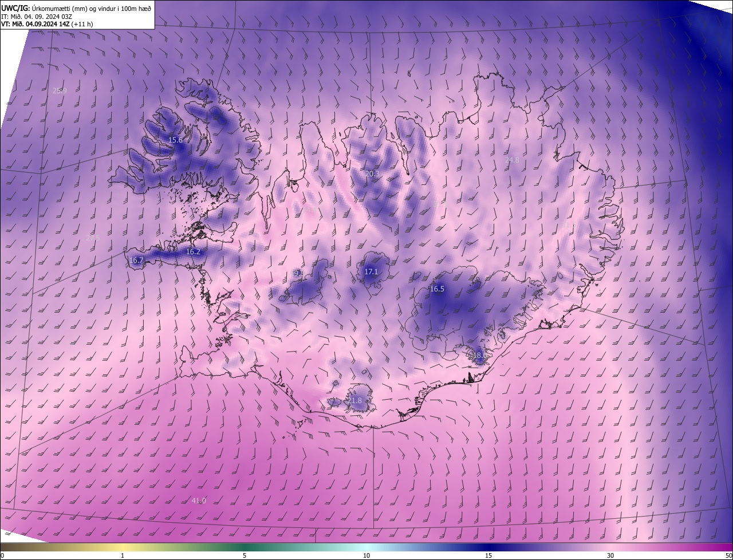Click the '41.0' value label
This screenshot has height=560, width=733.
tap(199, 500)
